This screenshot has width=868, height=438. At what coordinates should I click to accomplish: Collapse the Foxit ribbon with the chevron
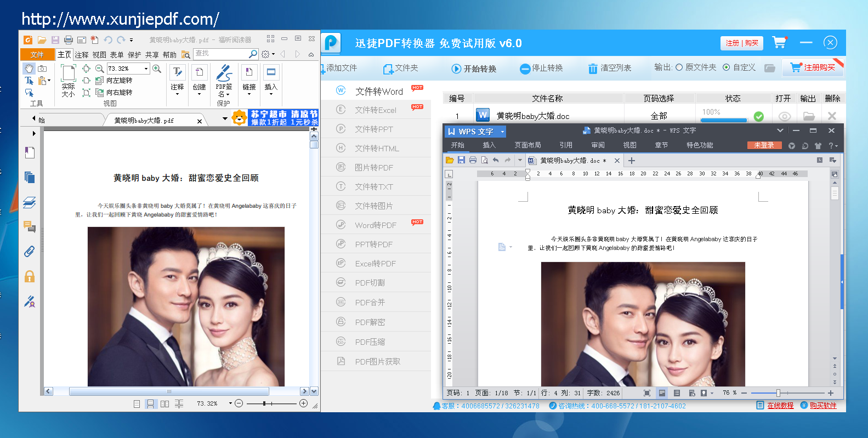[x=311, y=54]
